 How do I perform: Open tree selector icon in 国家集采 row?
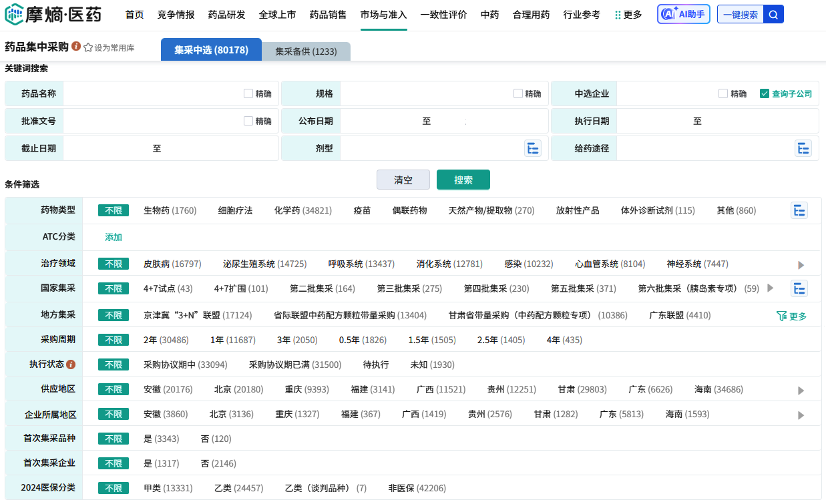799,288
